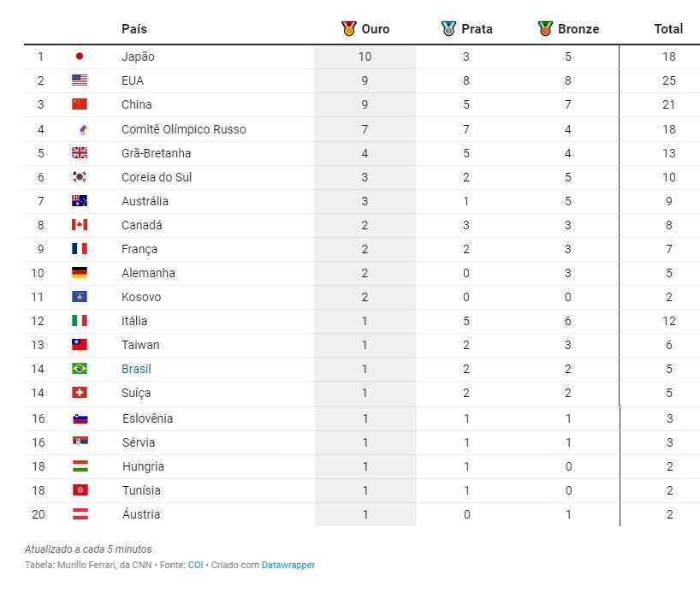Click the bronze medal icon beside Bronze
700x599 pixels.
click(x=545, y=28)
